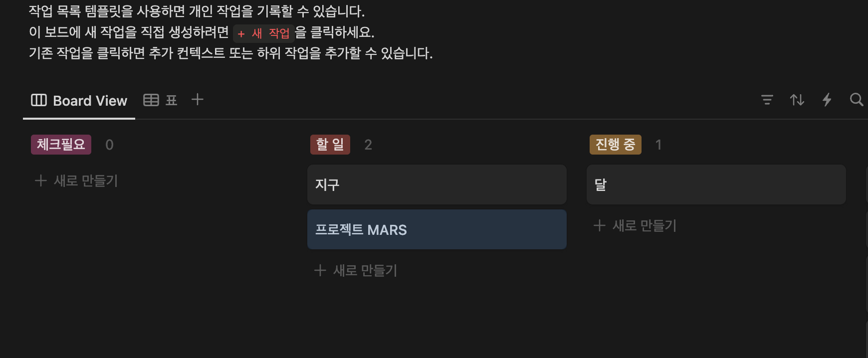This screenshot has height=358, width=868.
Task: Click the sort arrows icon
Action: point(797,100)
